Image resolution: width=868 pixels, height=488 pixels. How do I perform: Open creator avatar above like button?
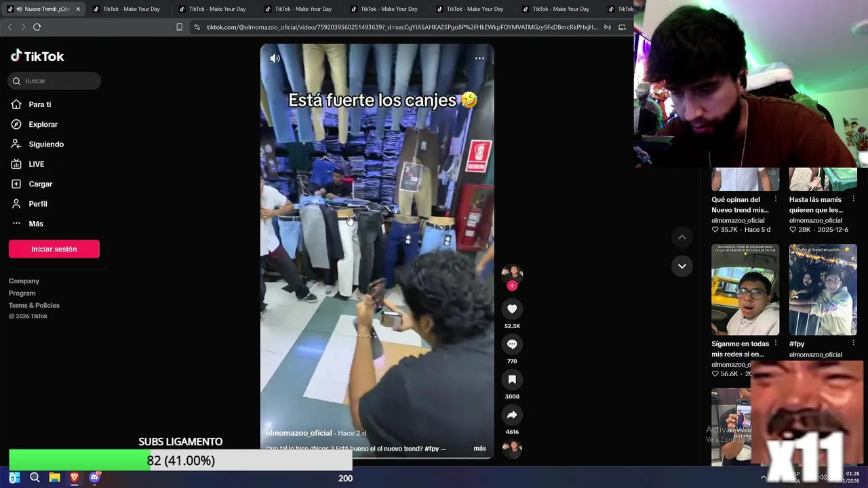click(512, 274)
